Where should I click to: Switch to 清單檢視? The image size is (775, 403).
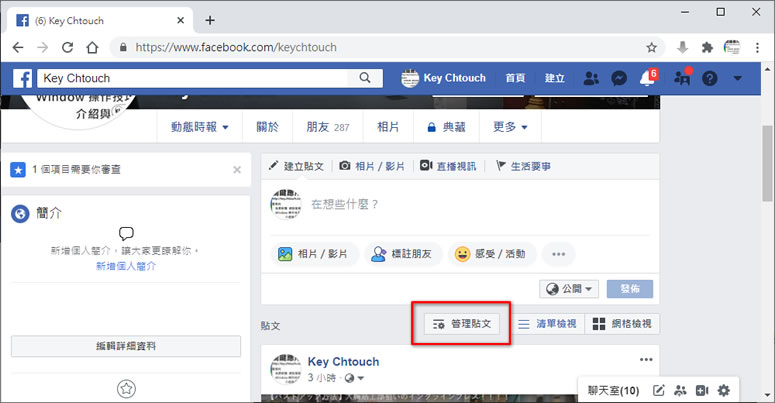coord(547,324)
